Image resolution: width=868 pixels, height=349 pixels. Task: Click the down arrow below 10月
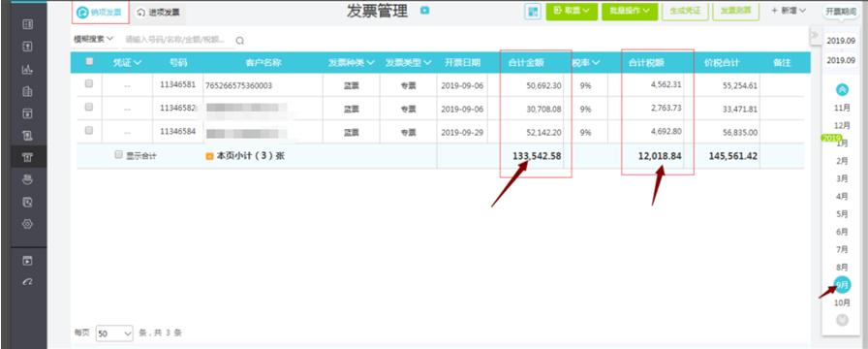[842, 320]
